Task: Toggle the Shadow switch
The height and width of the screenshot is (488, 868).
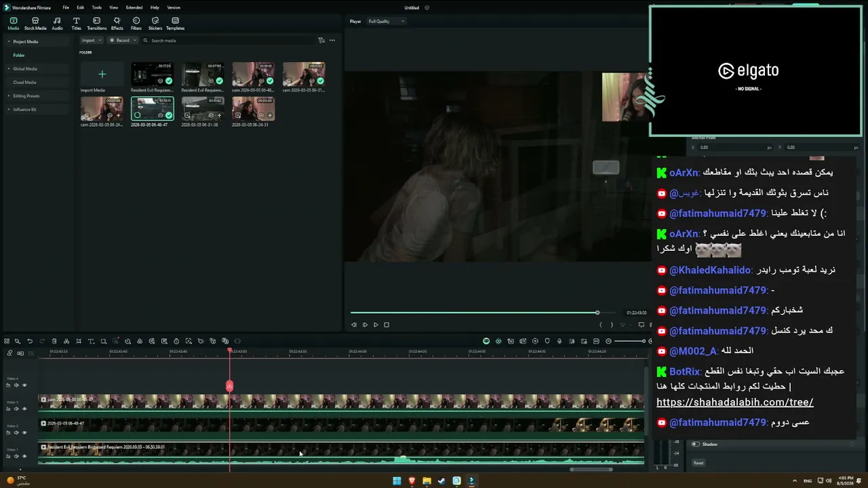Action: (695, 444)
